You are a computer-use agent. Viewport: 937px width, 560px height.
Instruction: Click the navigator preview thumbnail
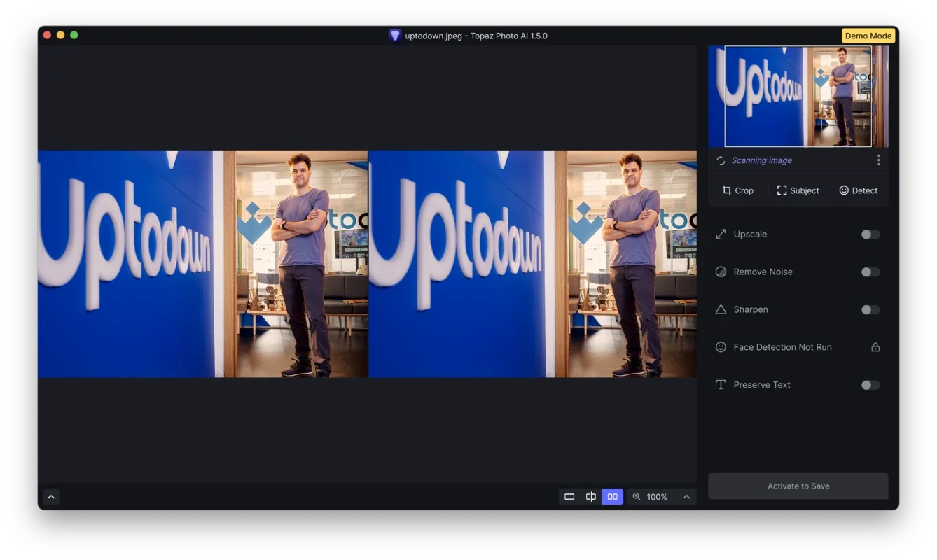798,97
